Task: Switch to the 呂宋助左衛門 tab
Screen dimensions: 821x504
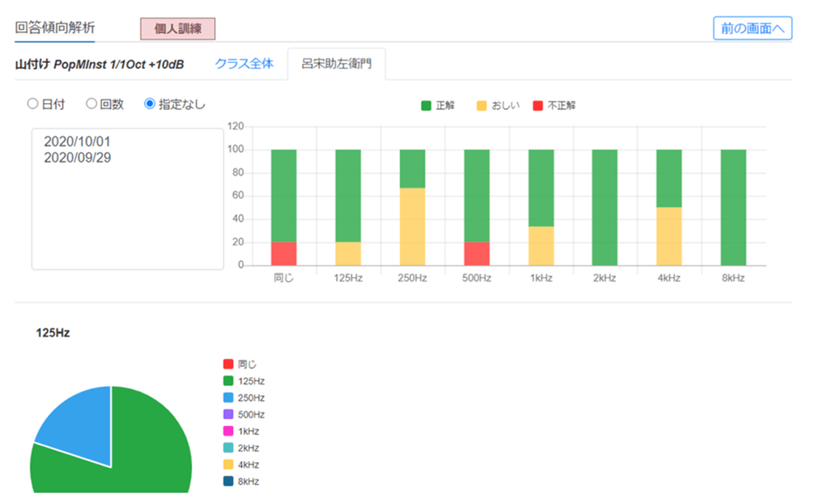Action: (339, 63)
